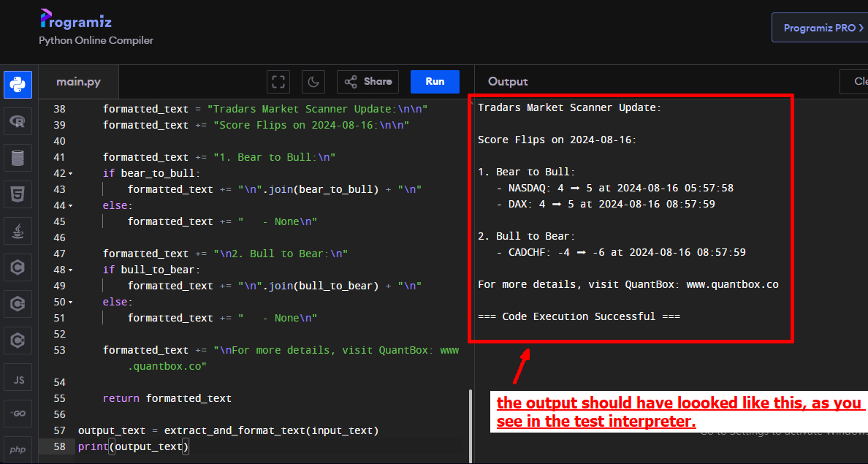Click 'return formatted_text' in editor
868x464 pixels.
pos(167,398)
